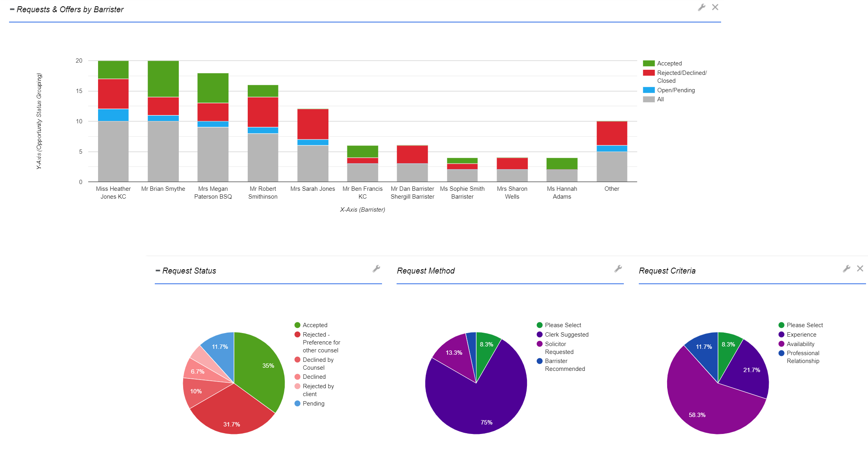Close the Request Criteria panel
This screenshot has width=868, height=471.
click(860, 269)
